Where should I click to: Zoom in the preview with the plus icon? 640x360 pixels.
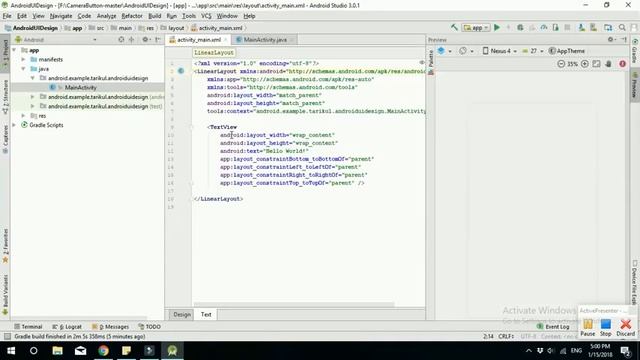584,64
